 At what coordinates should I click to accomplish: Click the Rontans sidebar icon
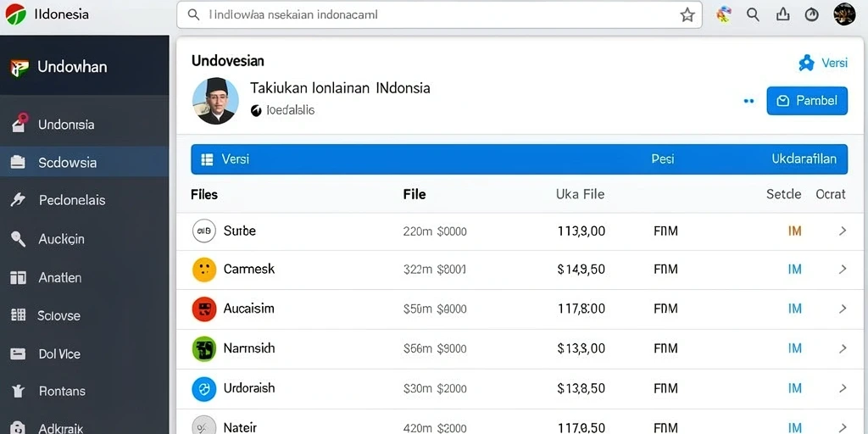pos(19,392)
